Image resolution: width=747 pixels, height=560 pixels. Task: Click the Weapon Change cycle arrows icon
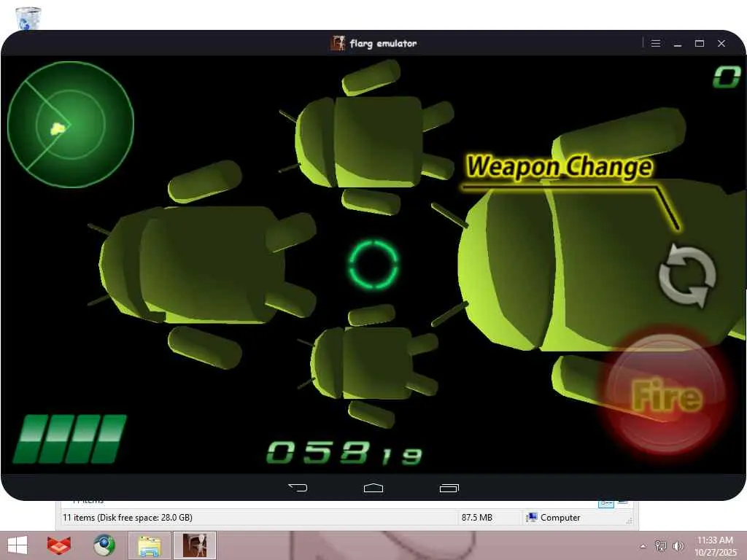pos(687,275)
